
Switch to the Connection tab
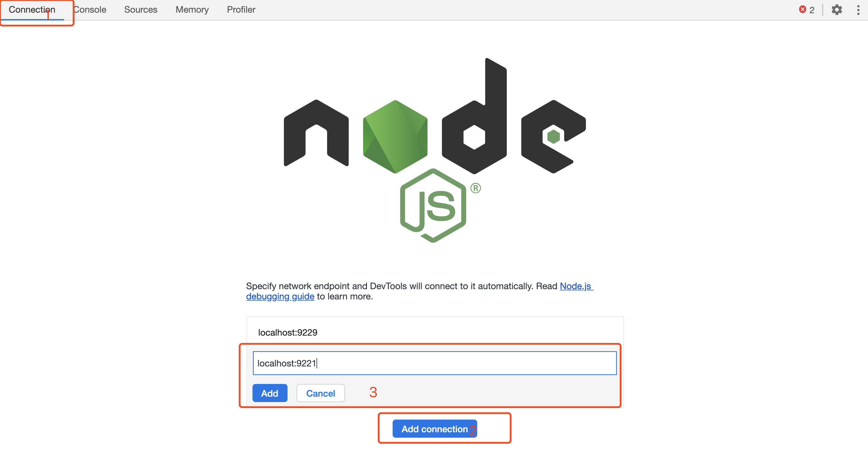[x=32, y=10]
